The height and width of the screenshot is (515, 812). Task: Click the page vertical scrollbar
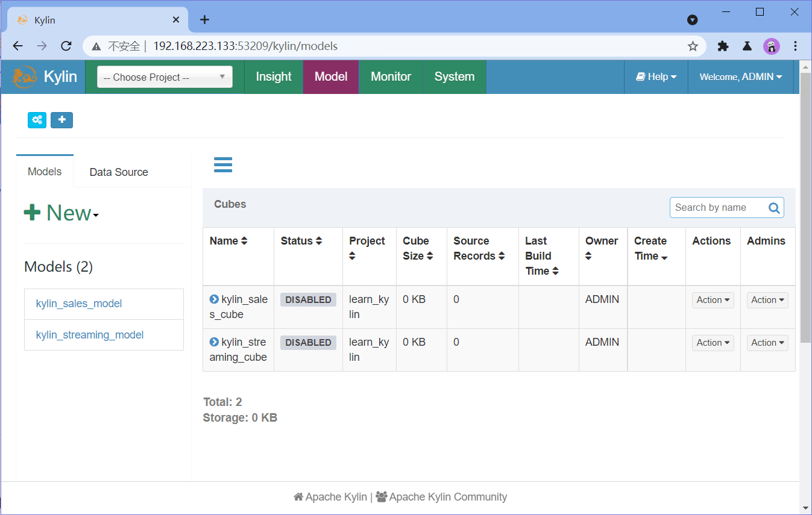[x=805, y=208]
